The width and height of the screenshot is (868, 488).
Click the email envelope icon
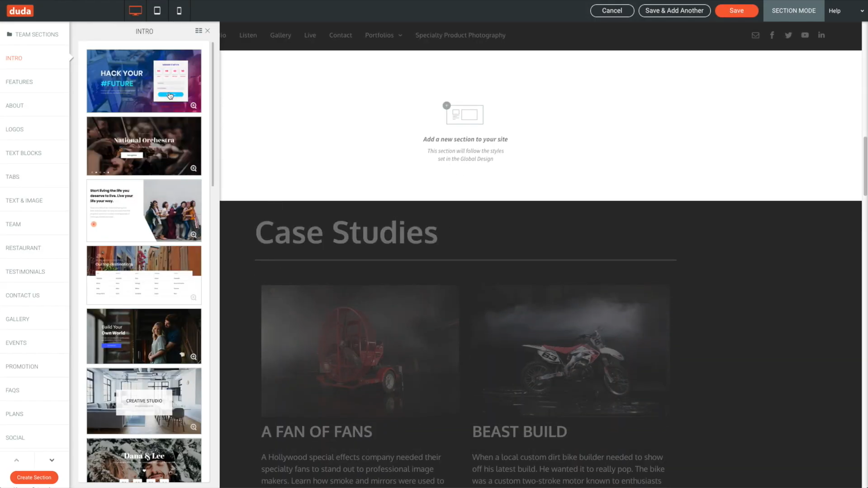pos(755,35)
